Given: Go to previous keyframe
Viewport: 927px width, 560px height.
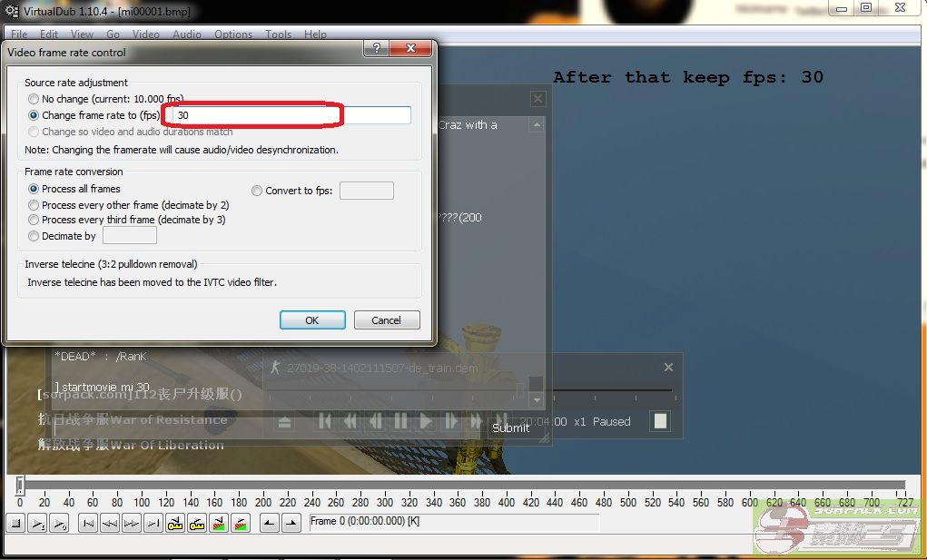Looking at the screenshot, I should click(175, 523).
